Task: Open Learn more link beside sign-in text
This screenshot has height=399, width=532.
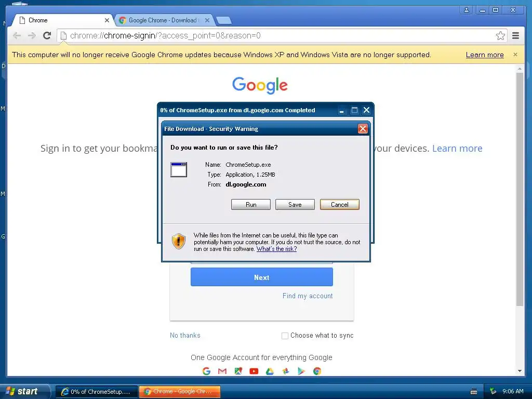Action: pos(457,148)
